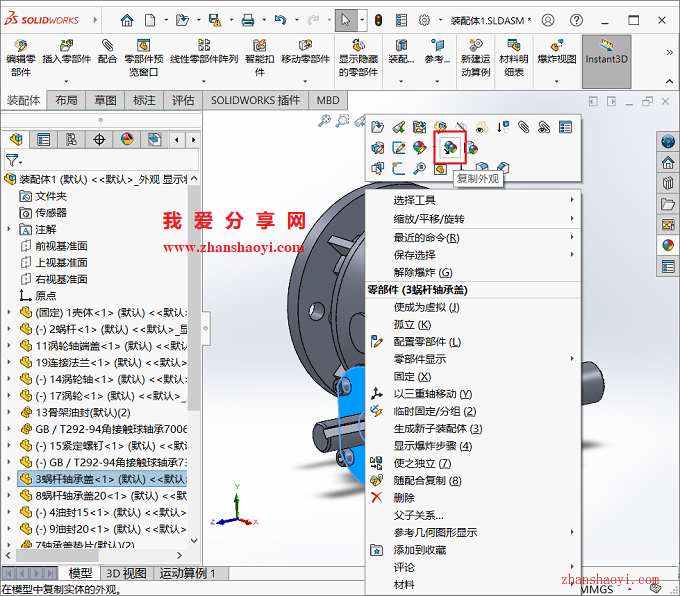Image resolution: width=680 pixels, height=596 pixels.
Task: Click Smart Fasteners tool in ribbon
Action: [259, 58]
